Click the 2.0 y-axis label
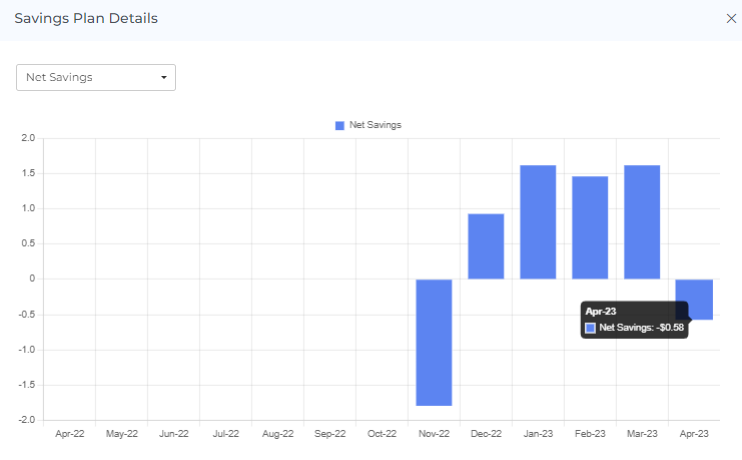 click(x=28, y=138)
